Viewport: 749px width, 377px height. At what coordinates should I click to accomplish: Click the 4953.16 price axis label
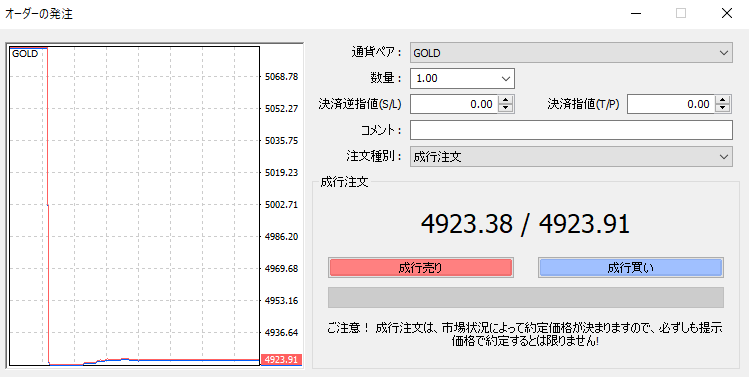tap(281, 301)
